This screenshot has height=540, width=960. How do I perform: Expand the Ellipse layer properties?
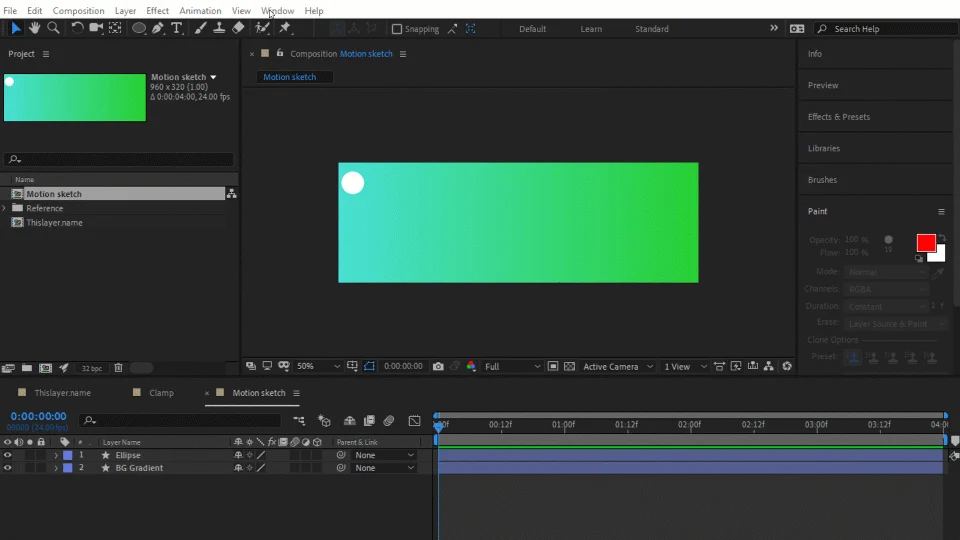[x=56, y=456]
